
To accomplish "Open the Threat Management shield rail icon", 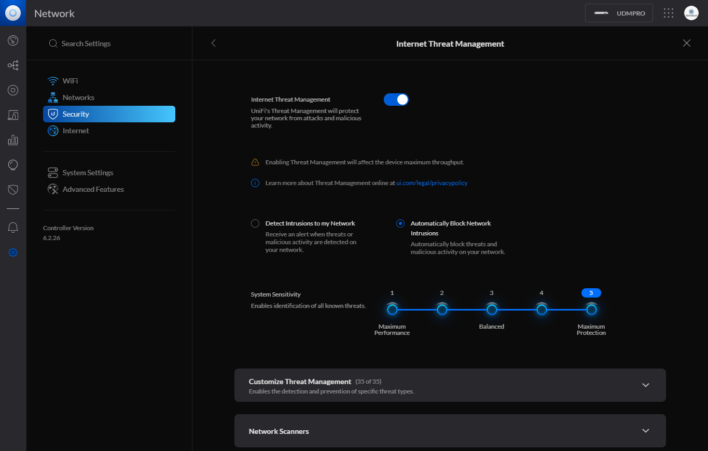I will pyautogui.click(x=13, y=189).
